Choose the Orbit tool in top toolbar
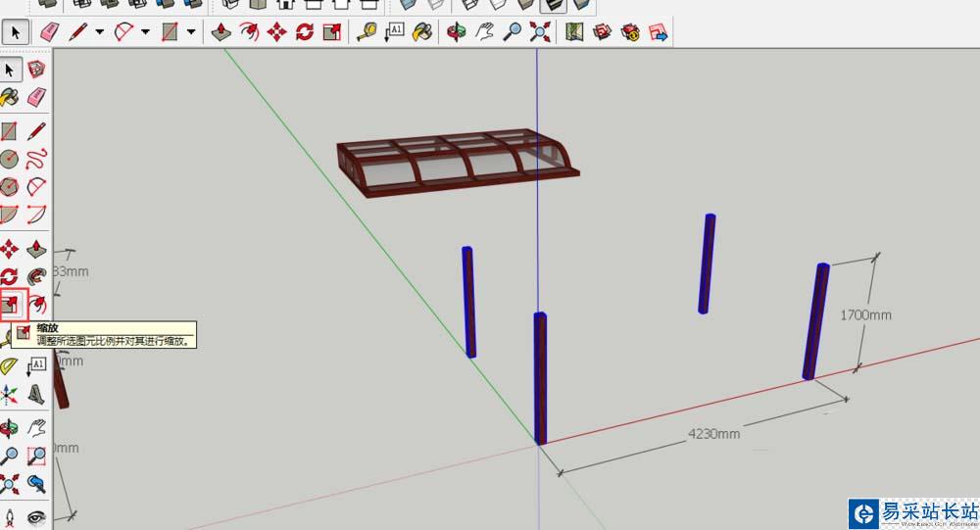The width and height of the screenshot is (980, 530). [x=456, y=32]
